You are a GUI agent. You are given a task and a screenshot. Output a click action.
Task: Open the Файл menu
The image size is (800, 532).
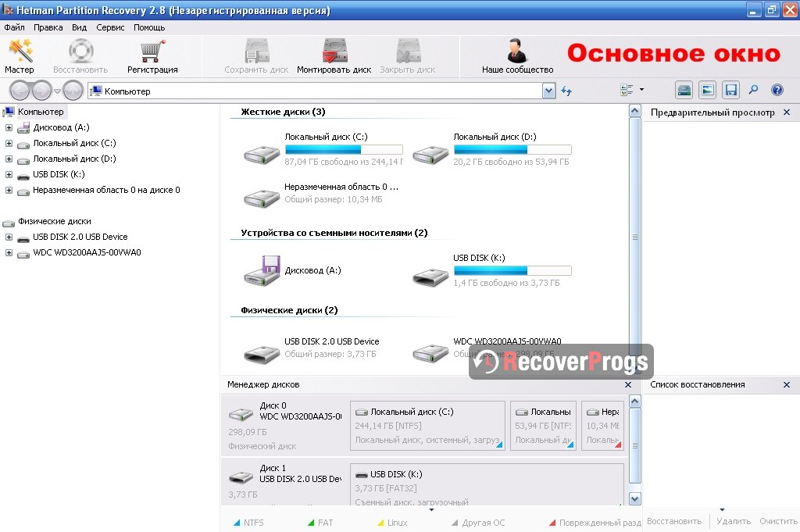pos(14,27)
